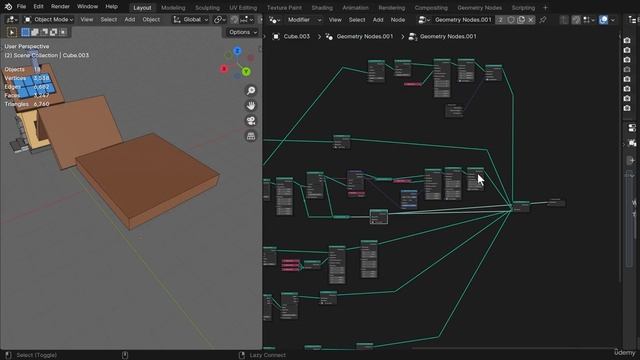Viewport: 640px width, 360px height.
Task: Click the pan hand viewport icon
Action: pos(251,105)
